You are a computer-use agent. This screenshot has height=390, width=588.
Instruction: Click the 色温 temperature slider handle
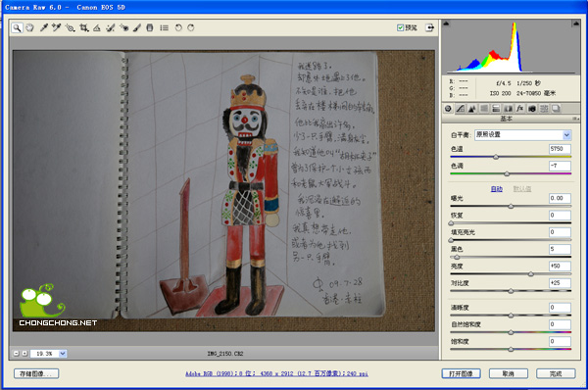point(496,157)
